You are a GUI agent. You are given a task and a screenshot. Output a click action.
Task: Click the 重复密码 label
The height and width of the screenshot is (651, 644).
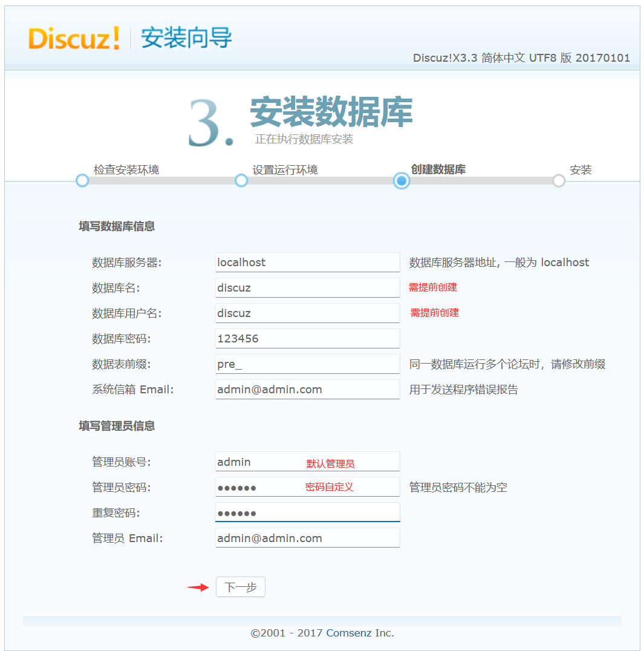(115, 512)
